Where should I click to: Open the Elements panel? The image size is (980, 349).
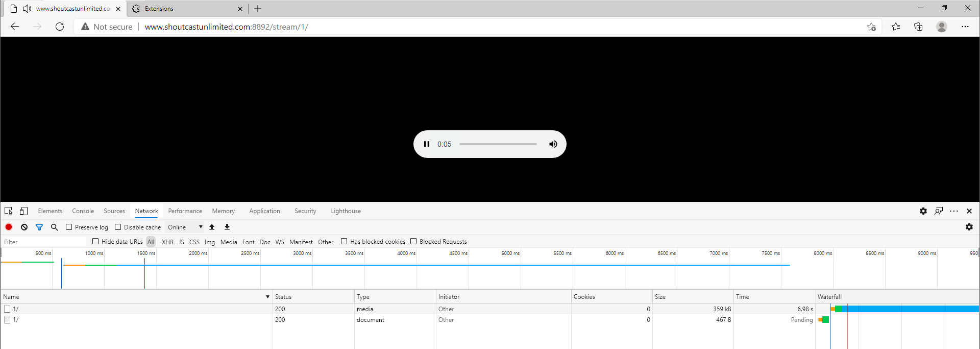50,211
